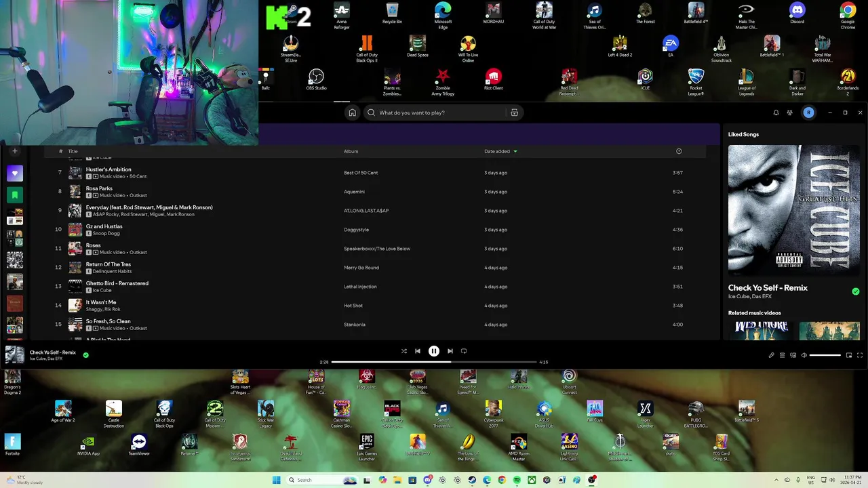Image resolution: width=868 pixels, height=488 pixels.
Task: Seek within the song progress bar
Action: (434, 362)
